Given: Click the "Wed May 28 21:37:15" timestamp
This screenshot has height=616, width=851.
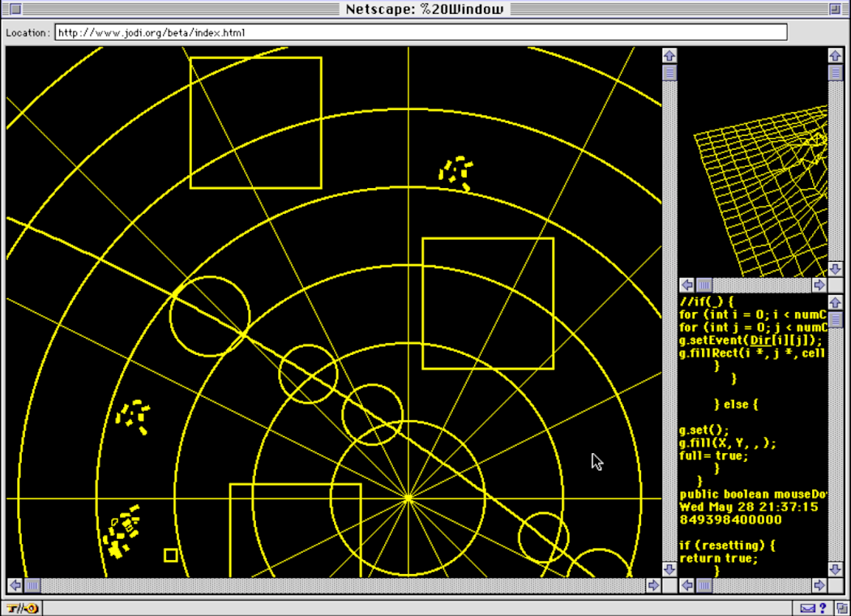Looking at the screenshot, I should tap(749, 507).
